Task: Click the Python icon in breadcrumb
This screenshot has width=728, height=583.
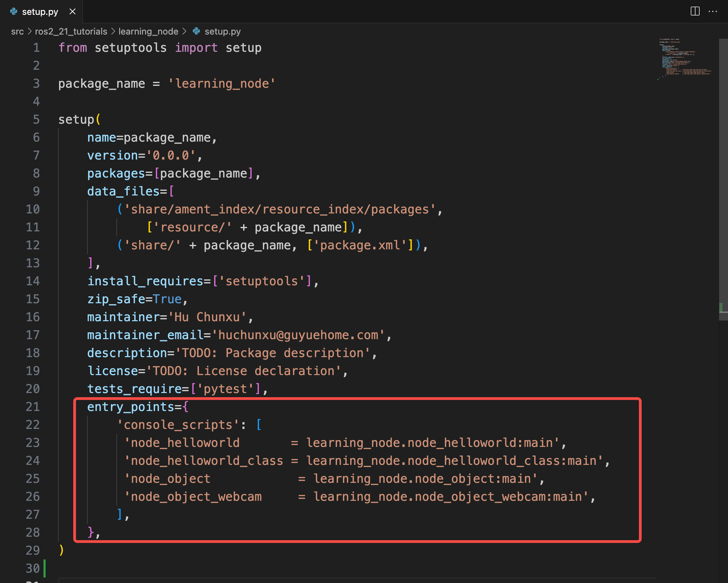Action: click(197, 31)
